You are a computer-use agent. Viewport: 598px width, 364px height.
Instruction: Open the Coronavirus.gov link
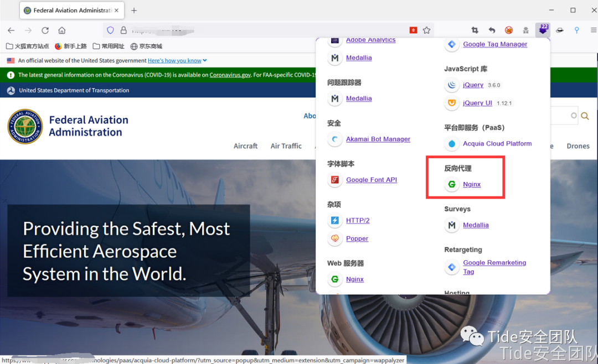(230, 75)
